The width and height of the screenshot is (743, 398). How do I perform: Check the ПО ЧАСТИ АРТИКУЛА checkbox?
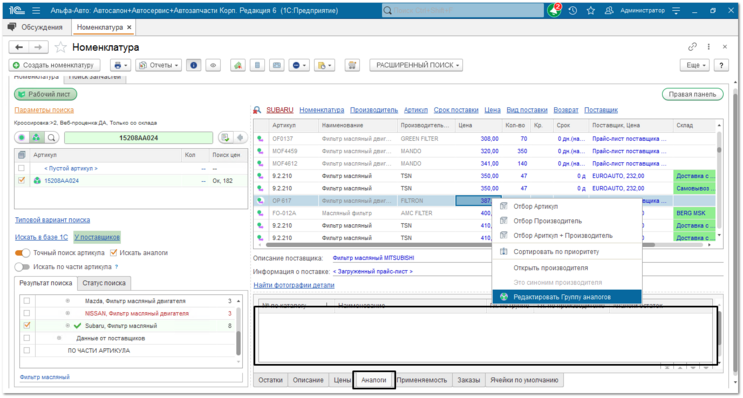27,351
